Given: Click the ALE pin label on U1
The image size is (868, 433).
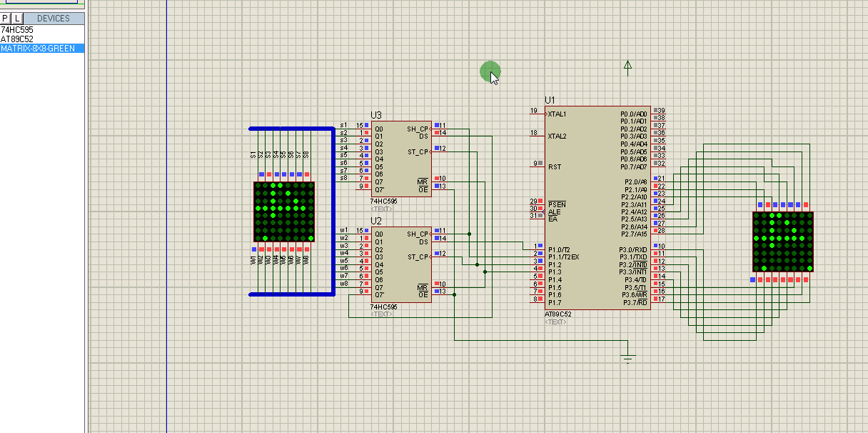Looking at the screenshot, I should coord(554,211).
